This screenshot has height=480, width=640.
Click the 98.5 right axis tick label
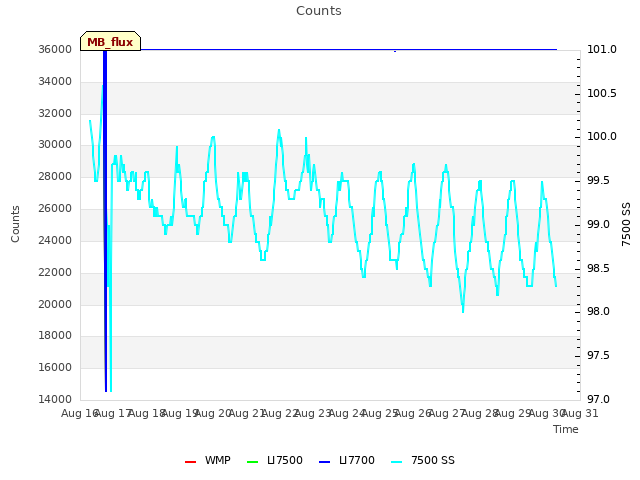point(598,268)
